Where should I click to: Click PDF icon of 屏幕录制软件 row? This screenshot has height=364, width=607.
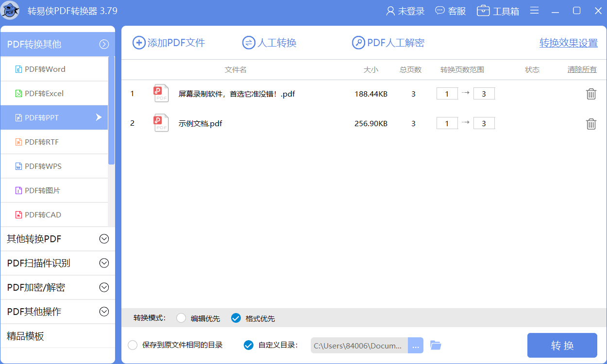(x=161, y=93)
